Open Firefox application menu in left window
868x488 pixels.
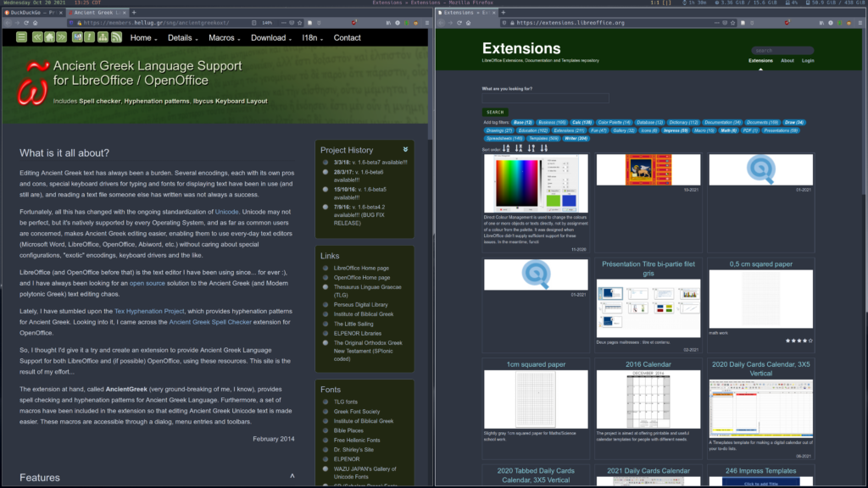click(427, 23)
